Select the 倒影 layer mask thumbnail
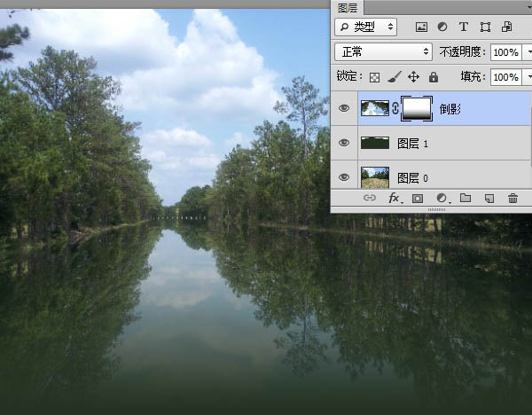Viewport: 532px width, 415px height. [417, 109]
